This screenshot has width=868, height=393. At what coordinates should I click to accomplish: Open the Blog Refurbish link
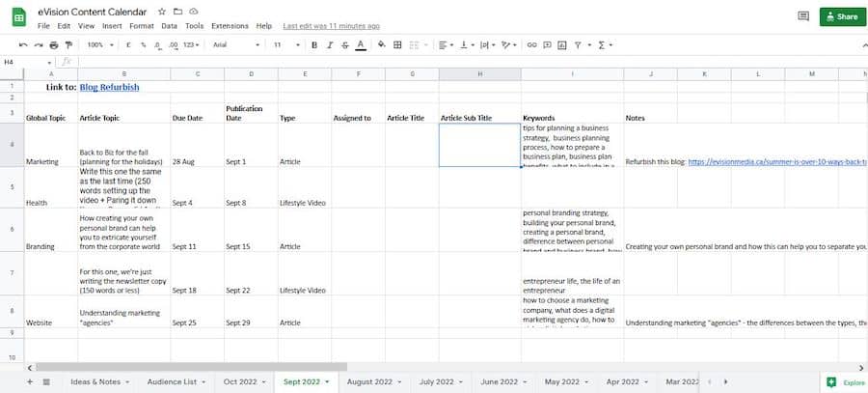pos(109,87)
